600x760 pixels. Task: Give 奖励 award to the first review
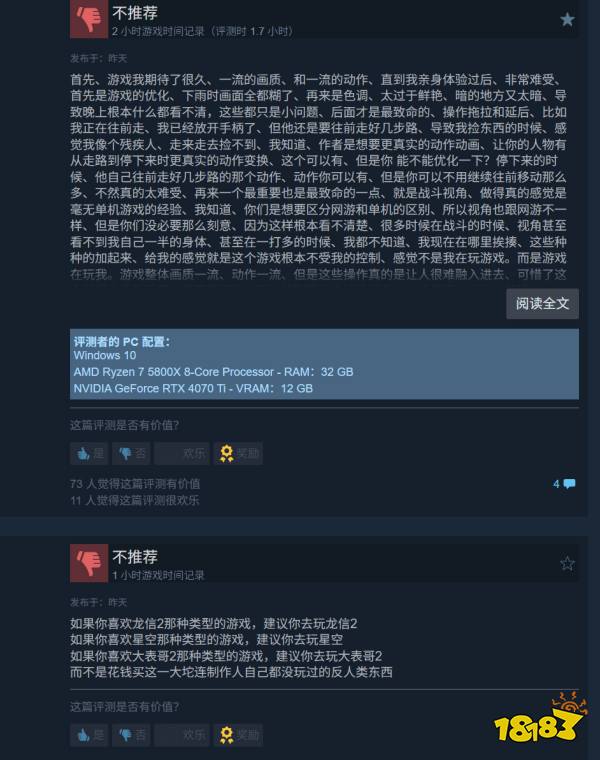238,454
